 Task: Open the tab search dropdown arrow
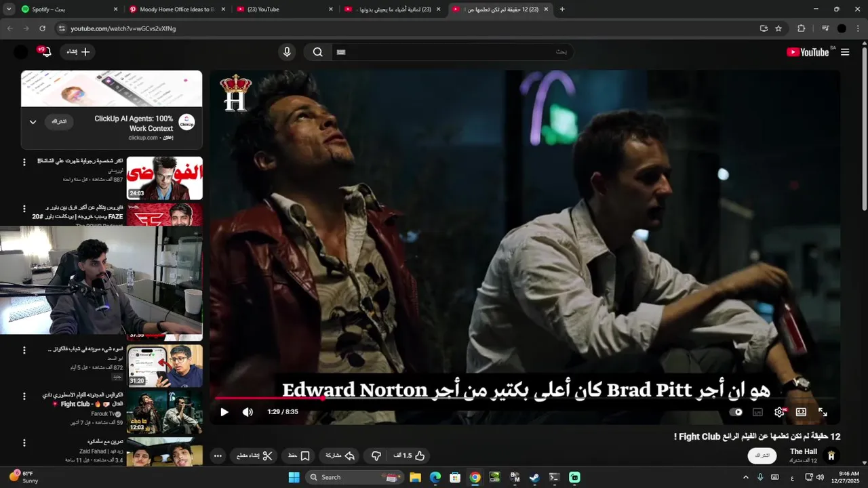[x=7, y=9]
